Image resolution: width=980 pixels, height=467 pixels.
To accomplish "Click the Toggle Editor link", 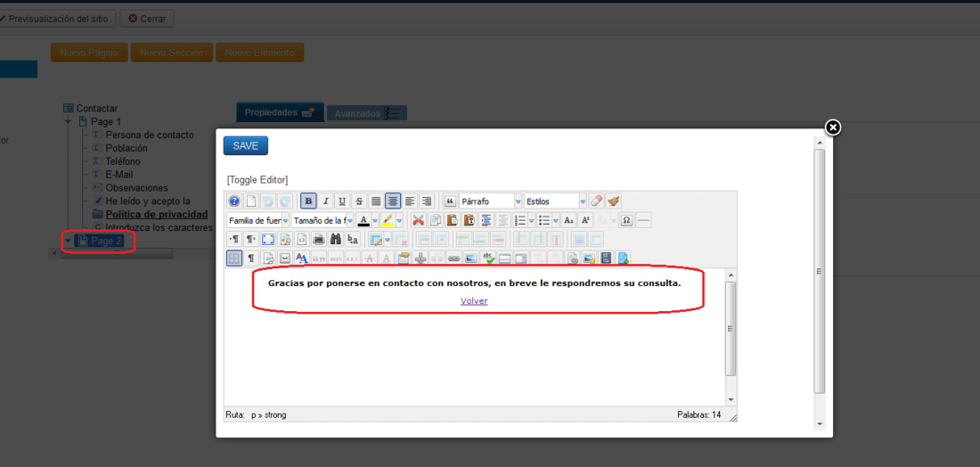I will pyautogui.click(x=257, y=180).
